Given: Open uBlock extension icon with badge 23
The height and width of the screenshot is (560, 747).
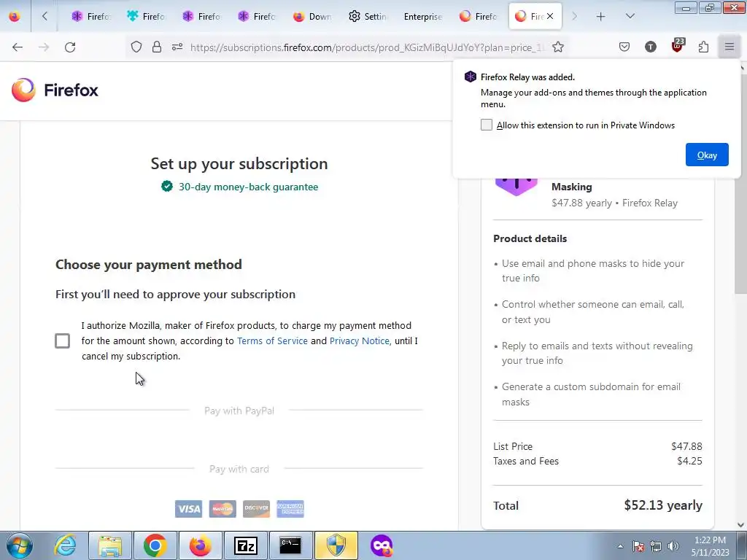Looking at the screenshot, I should pos(678,45).
